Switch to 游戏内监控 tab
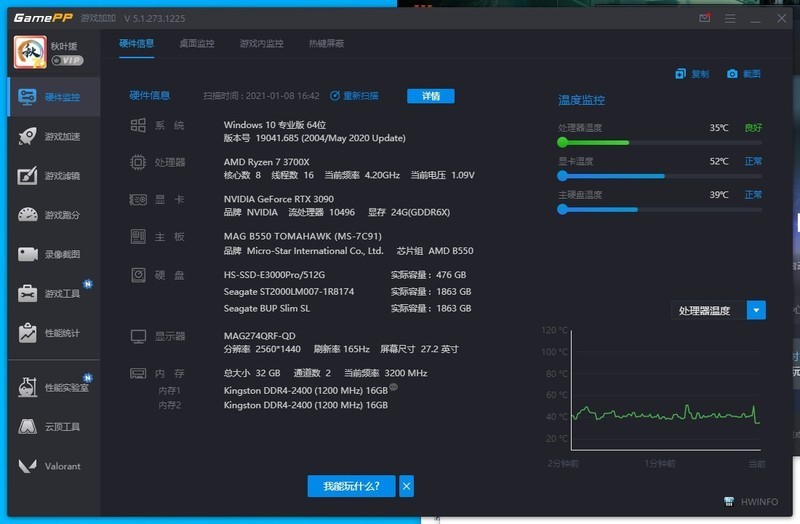Viewport: 800px width, 524px height. (262, 43)
